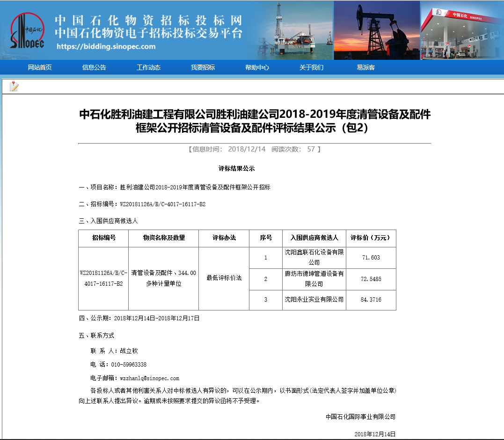
Task: Click the 评标办法 column header
Action: [x=224, y=238]
